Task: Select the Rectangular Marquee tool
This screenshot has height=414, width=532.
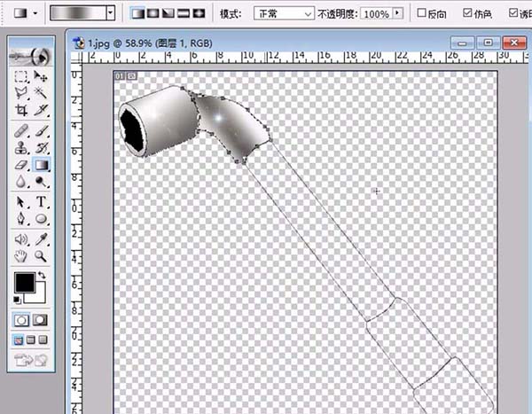Action: point(21,77)
